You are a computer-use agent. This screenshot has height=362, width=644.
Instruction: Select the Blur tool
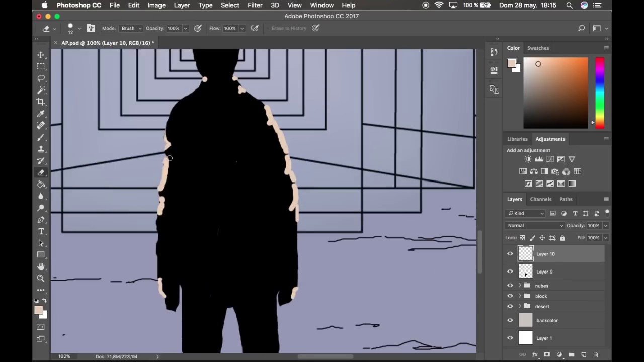41,196
